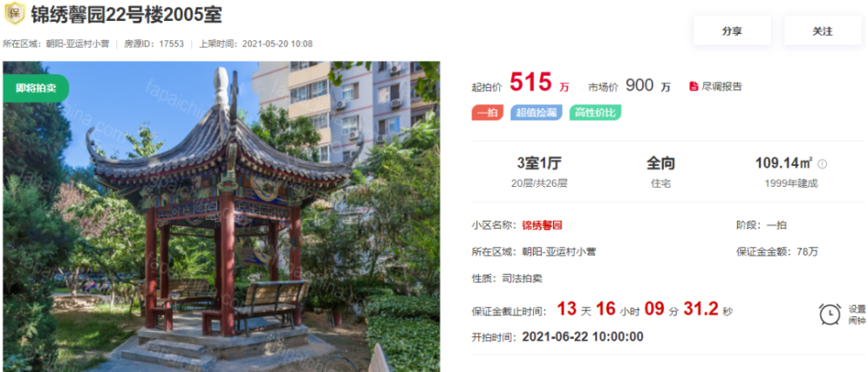Open the pavilion property photo
The image size is (868, 372).
click(x=221, y=216)
